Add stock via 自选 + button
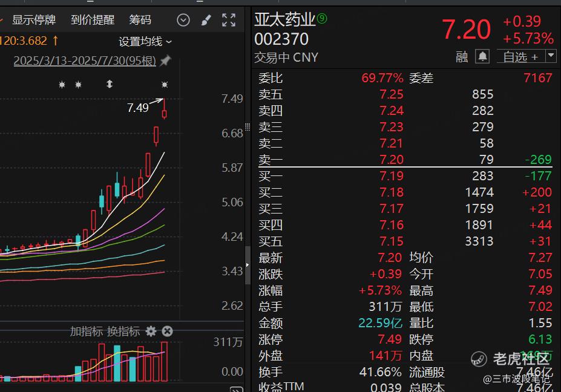The width and height of the screenshot is (561, 392). pyautogui.click(x=520, y=57)
